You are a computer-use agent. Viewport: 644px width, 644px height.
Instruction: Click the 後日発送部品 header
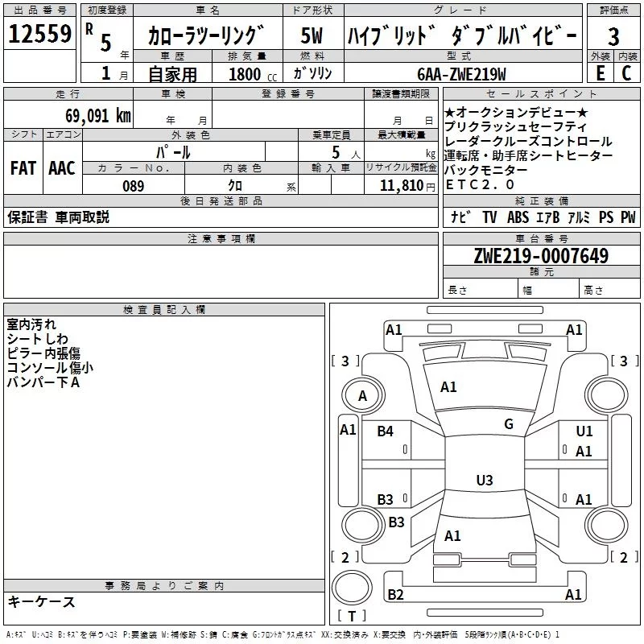coord(221,200)
